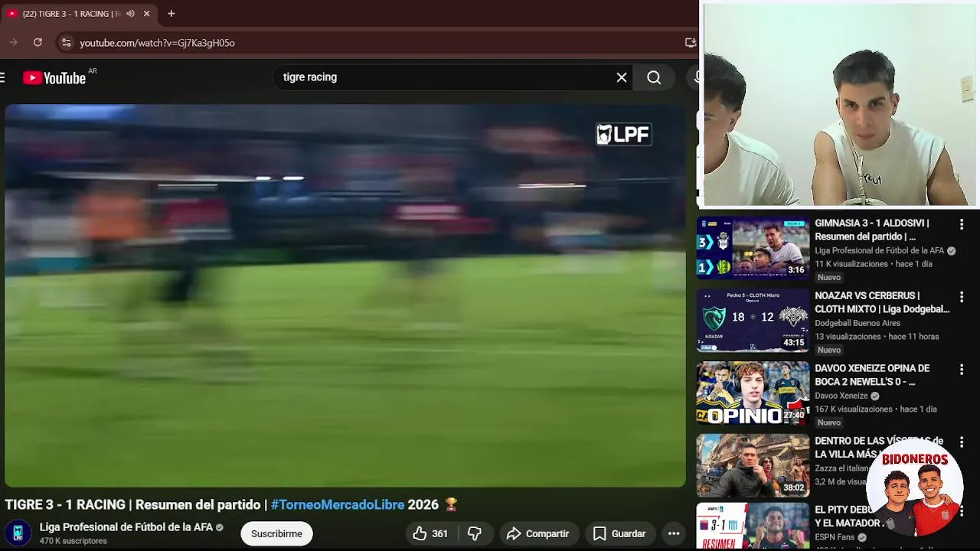Go forward with the browser arrow
This screenshot has width=980, height=551.
[x=13, y=43]
